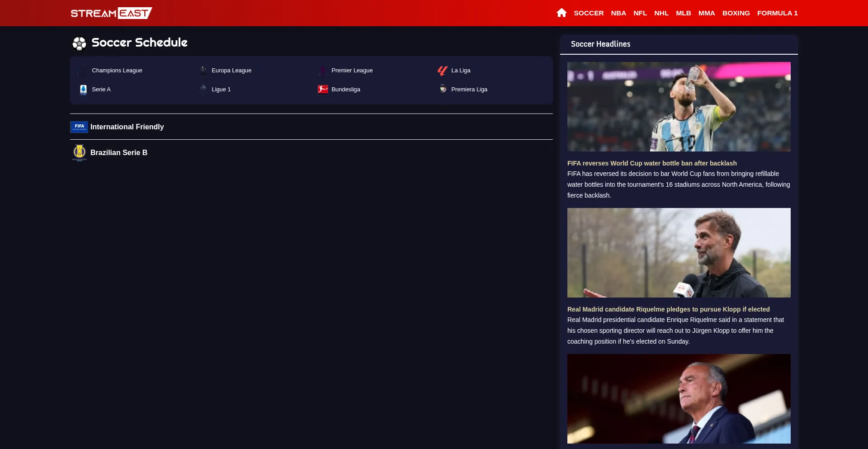
Task: Click the Brazilian Serie B league crest
Action: coord(79,152)
